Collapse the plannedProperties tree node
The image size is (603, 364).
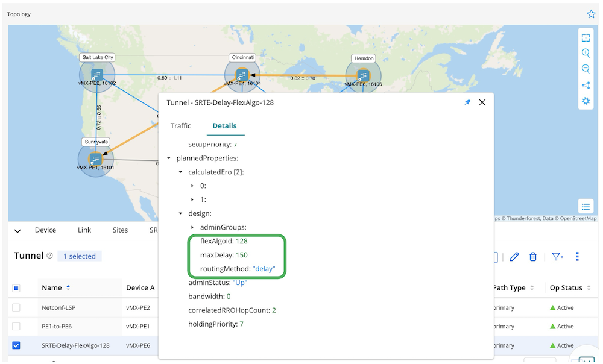[168, 158]
